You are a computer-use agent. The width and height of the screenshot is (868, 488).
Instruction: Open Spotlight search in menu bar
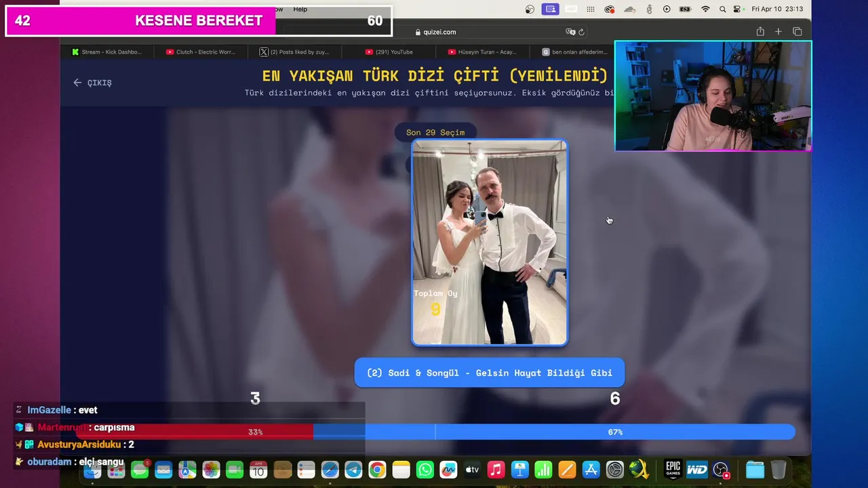click(722, 9)
